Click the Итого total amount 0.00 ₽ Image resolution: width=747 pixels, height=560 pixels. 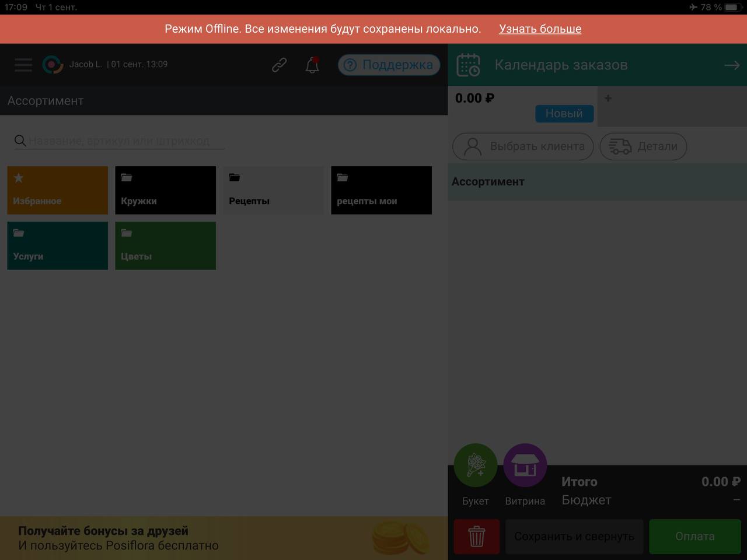721,482
